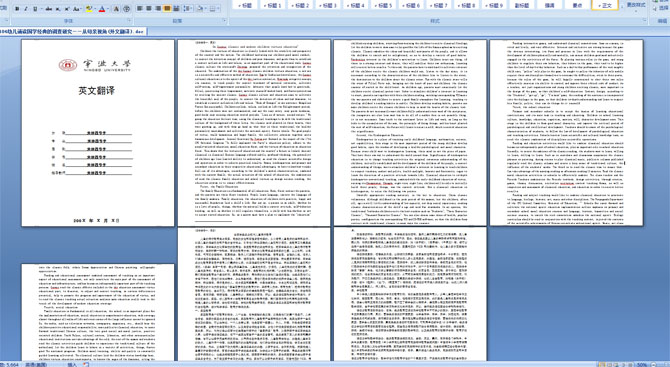Toggle italic formatting in the ribbon
Screen dimensions: 670x367
(26, 9)
